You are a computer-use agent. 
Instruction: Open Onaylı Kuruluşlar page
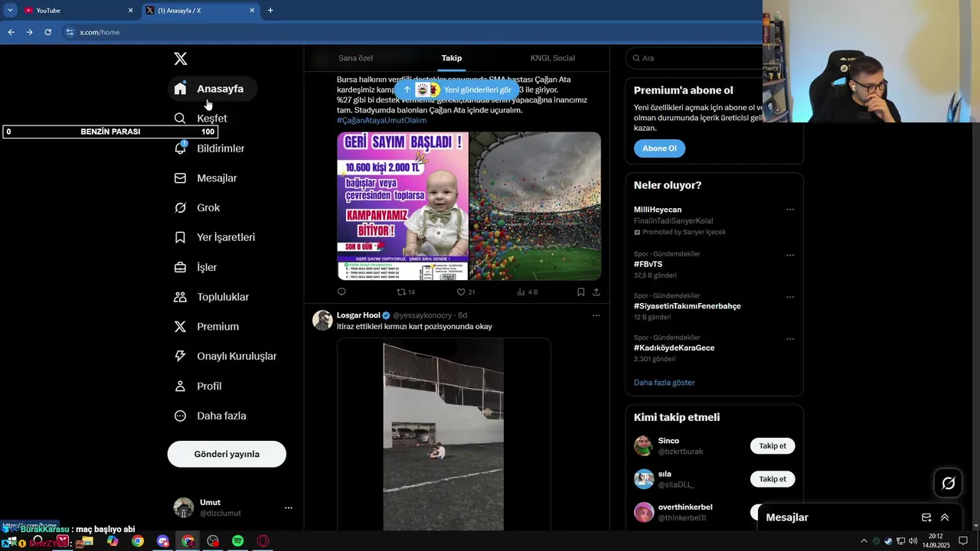tap(225, 357)
